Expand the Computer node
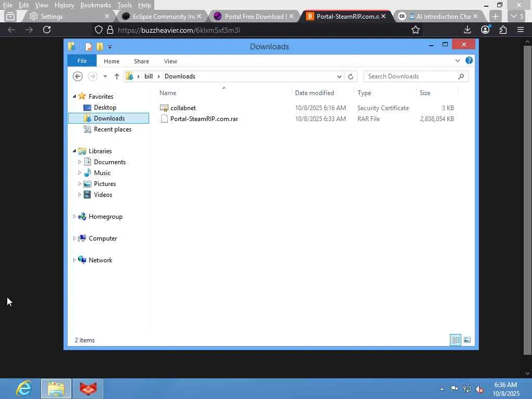 pos(74,238)
